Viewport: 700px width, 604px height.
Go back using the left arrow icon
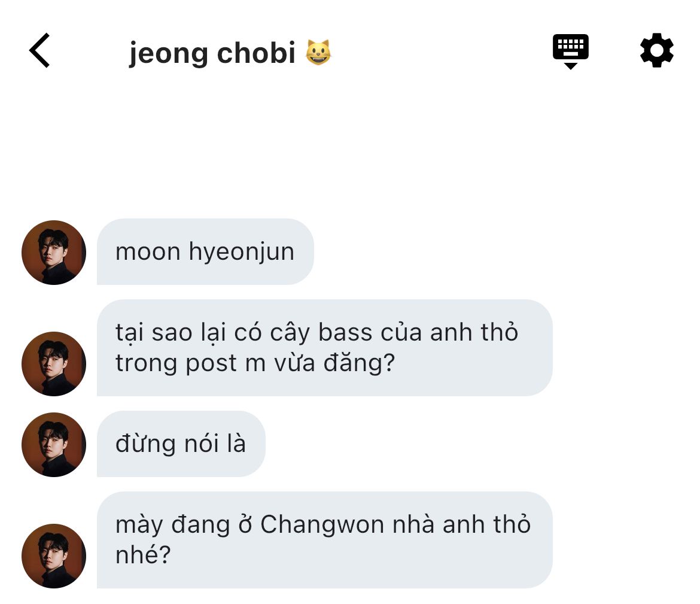39,50
